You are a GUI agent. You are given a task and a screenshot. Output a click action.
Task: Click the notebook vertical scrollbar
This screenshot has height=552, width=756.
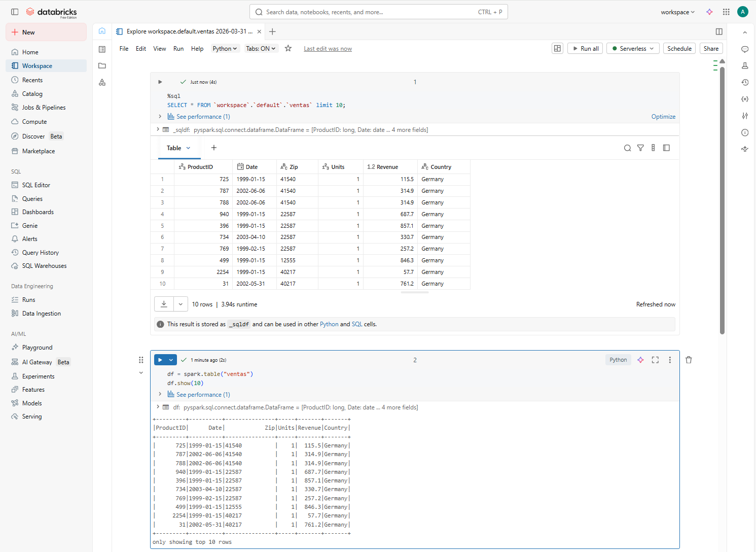(x=722, y=200)
